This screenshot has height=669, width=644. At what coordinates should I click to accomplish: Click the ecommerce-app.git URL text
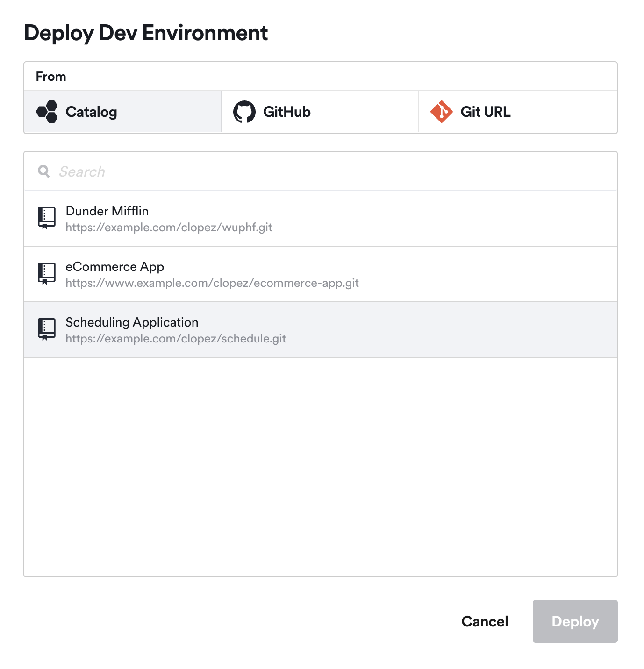coord(213,283)
